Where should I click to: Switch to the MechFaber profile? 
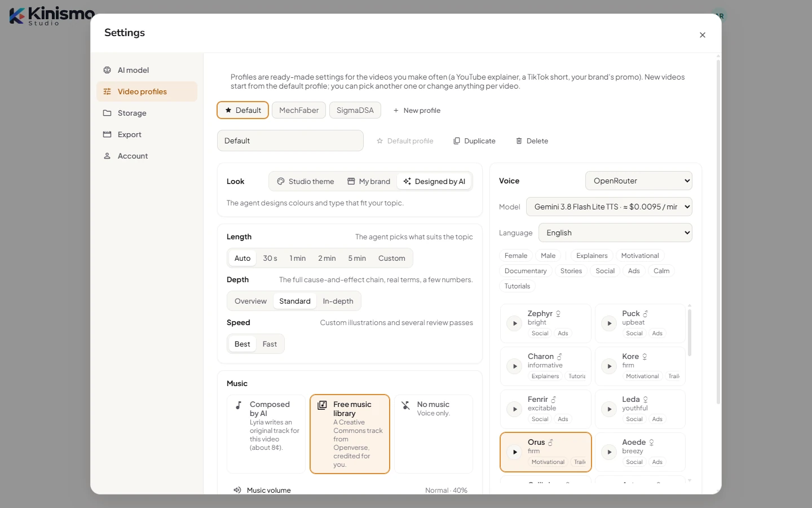pos(299,110)
